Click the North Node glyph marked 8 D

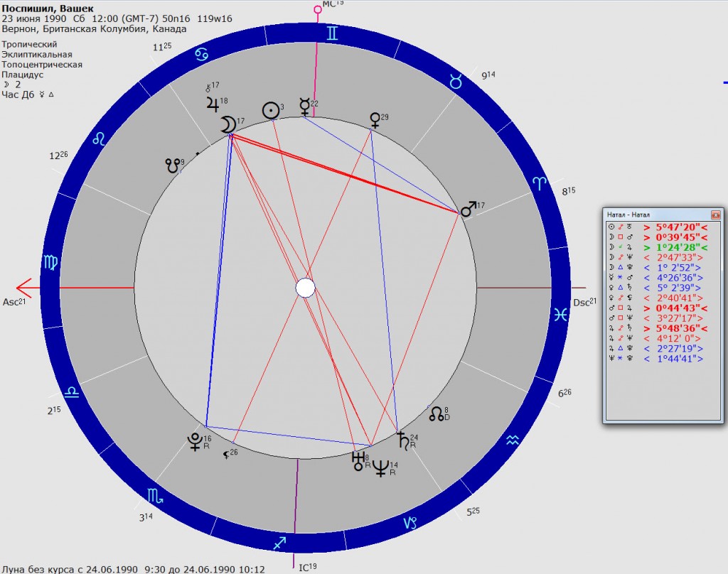437,414
